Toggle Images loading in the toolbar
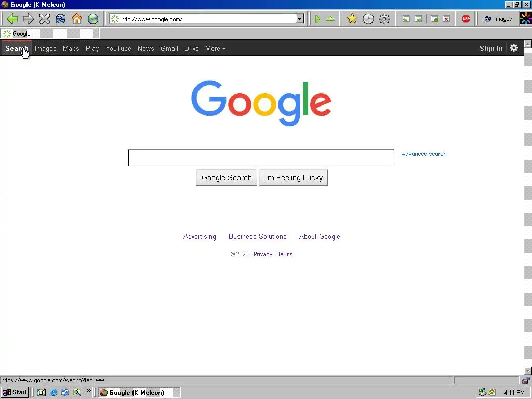Image resolution: width=532 pixels, height=399 pixels. pyautogui.click(x=498, y=19)
